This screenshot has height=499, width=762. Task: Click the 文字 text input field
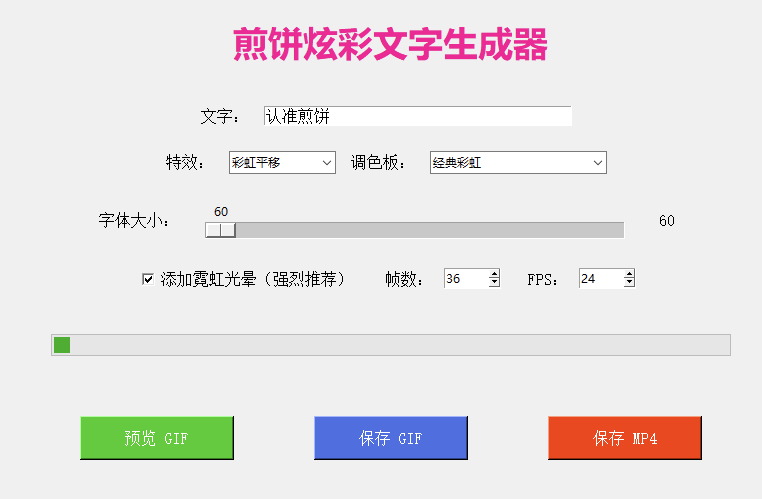tap(417, 116)
